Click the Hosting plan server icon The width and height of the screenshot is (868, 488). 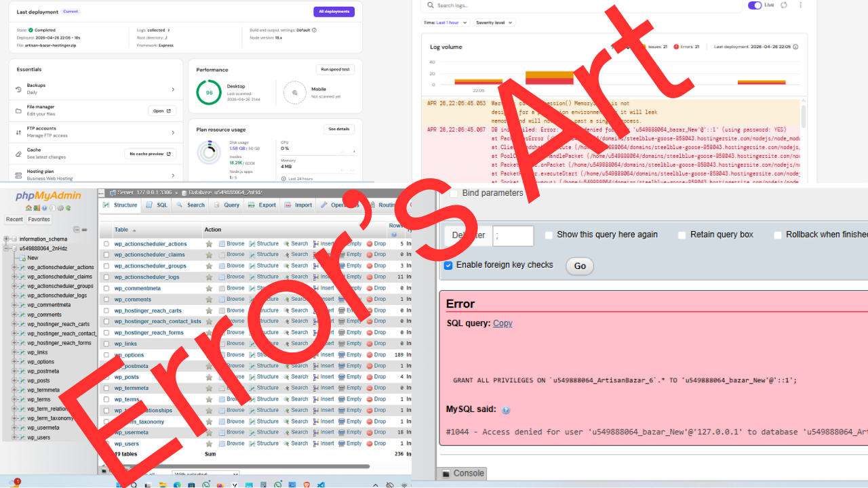(x=18, y=175)
